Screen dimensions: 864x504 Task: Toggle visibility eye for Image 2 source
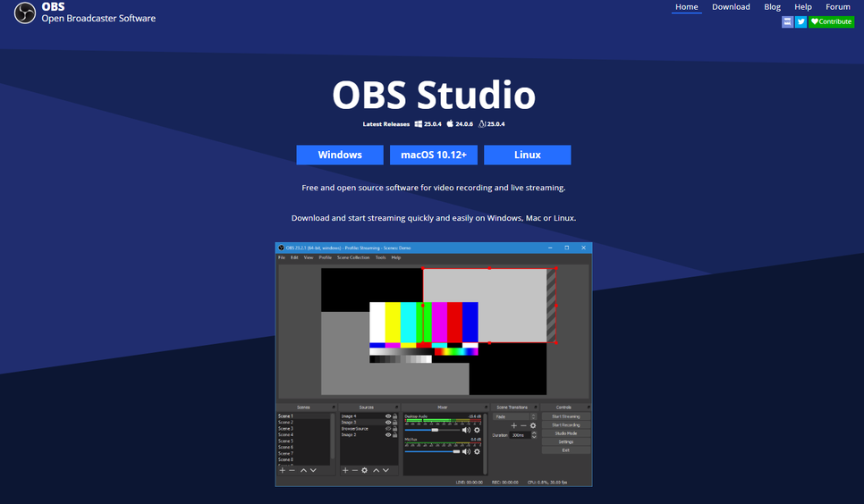click(388, 434)
